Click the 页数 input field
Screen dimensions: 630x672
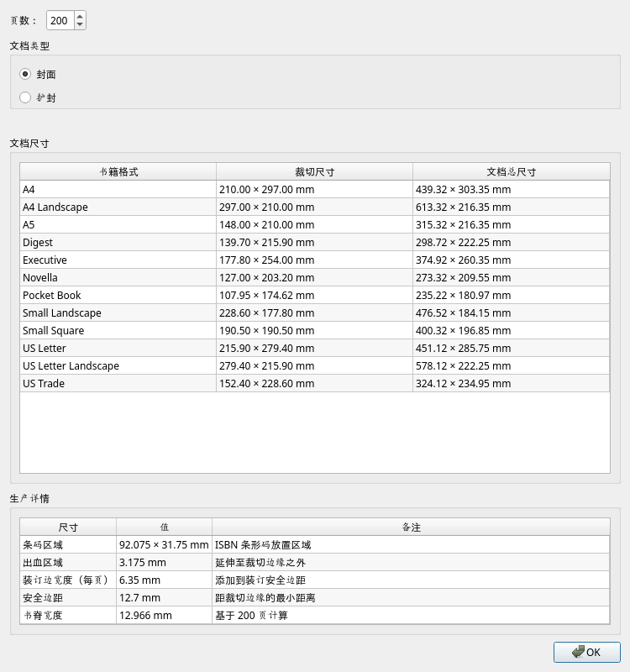pyautogui.click(x=59, y=20)
